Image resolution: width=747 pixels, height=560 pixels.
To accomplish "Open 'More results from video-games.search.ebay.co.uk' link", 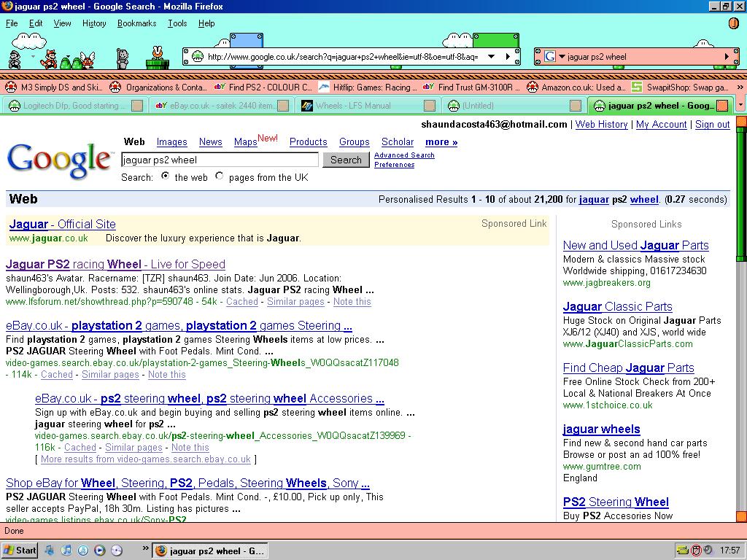I will 146,459.
